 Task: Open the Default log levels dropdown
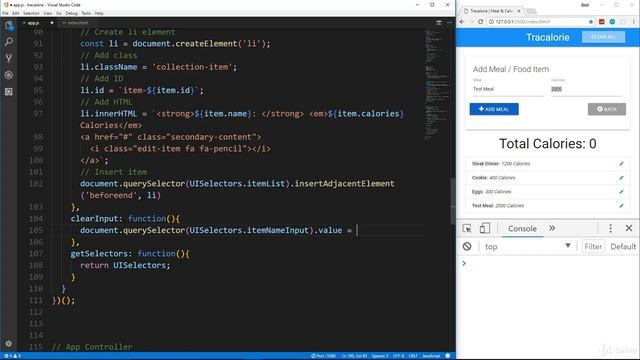(x=623, y=247)
